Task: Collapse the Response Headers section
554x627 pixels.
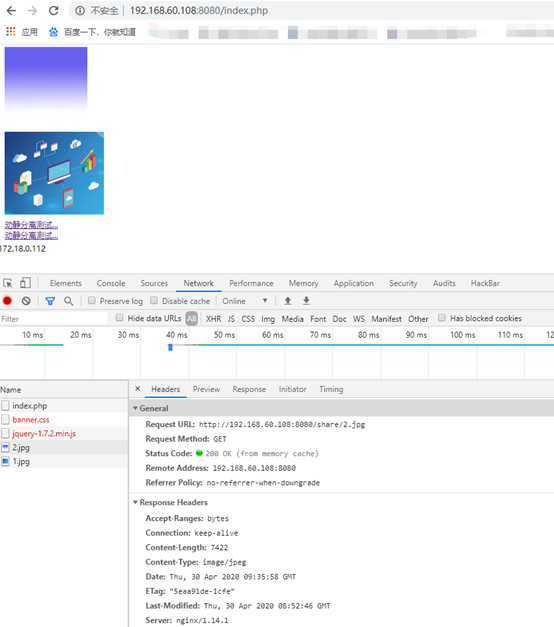Action: click(170, 502)
